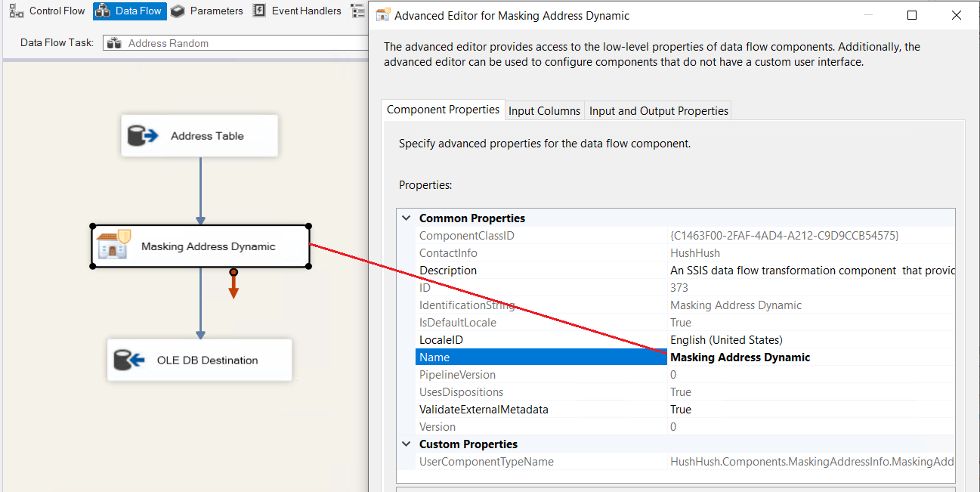Switch to the Data Flow tab

[129, 11]
